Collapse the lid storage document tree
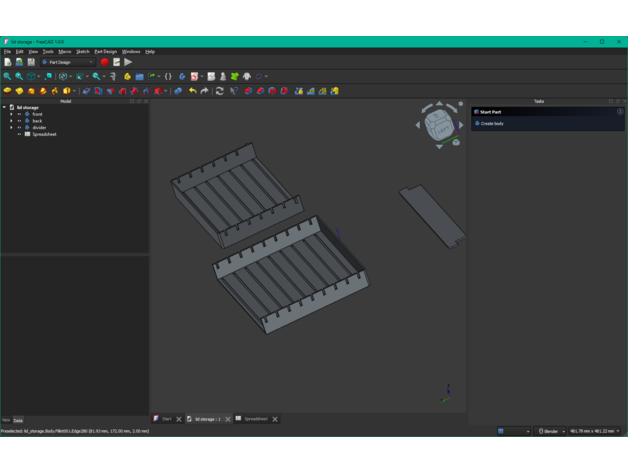628x472 pixels. pyautogui.click(x=4, y=107)
